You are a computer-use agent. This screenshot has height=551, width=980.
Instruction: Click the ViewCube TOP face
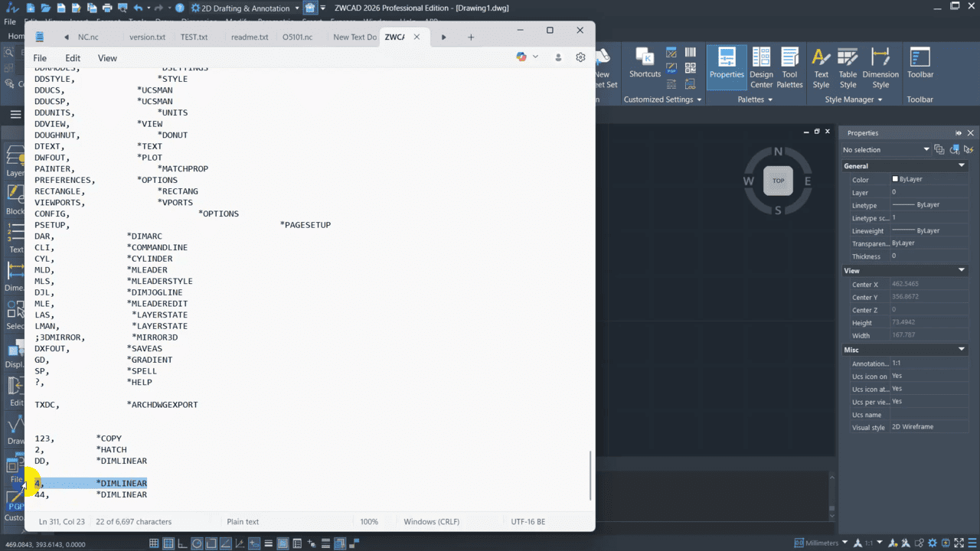point(778,181)
